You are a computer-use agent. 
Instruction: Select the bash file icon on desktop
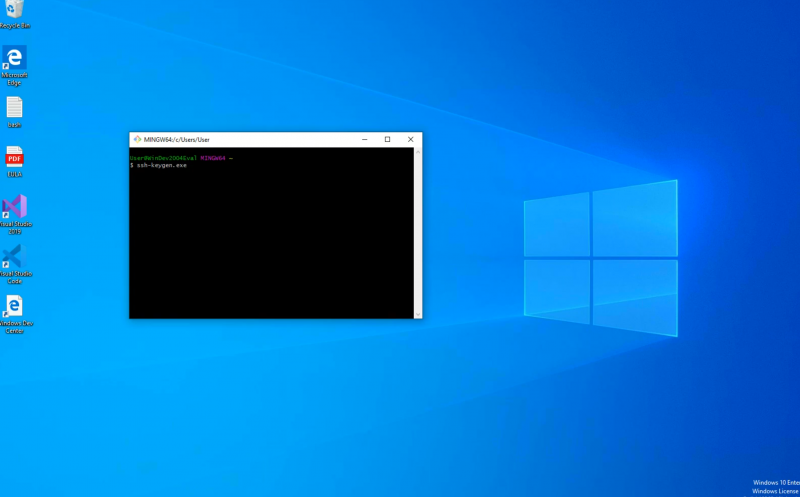[x=14, y=112]
